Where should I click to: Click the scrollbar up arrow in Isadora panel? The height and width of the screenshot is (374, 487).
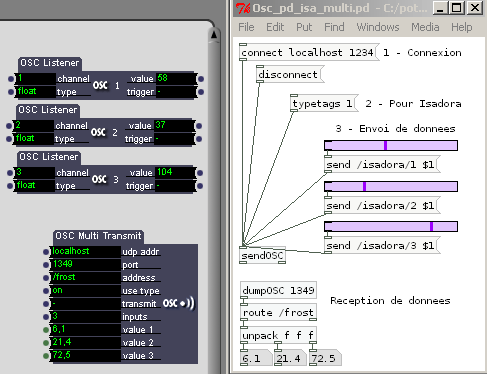(x=214, y=35)
